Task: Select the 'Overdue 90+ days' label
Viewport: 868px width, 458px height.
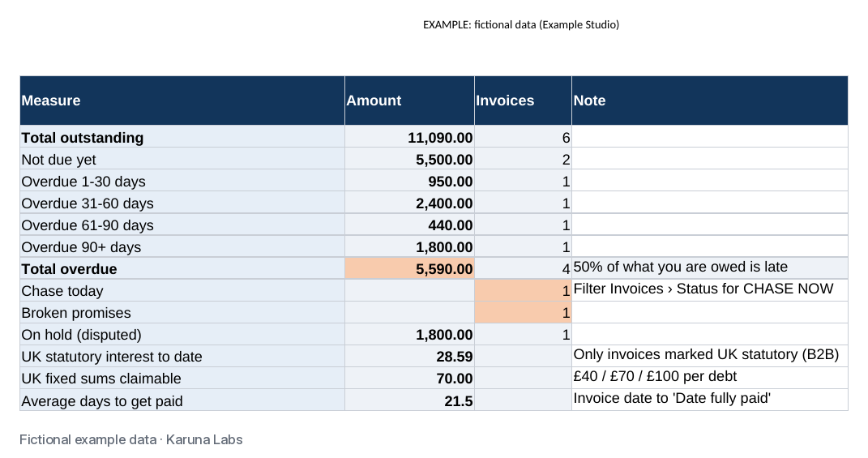Action: [182, 246]
